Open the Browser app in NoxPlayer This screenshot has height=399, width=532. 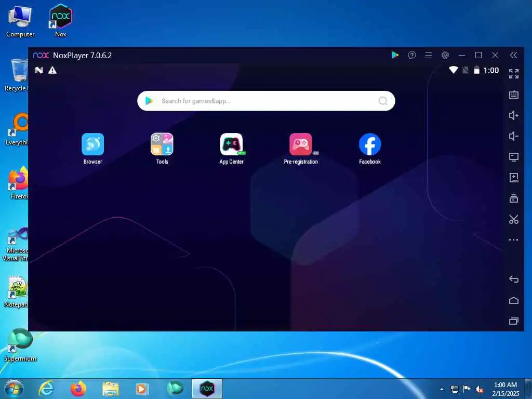(92, 144)
